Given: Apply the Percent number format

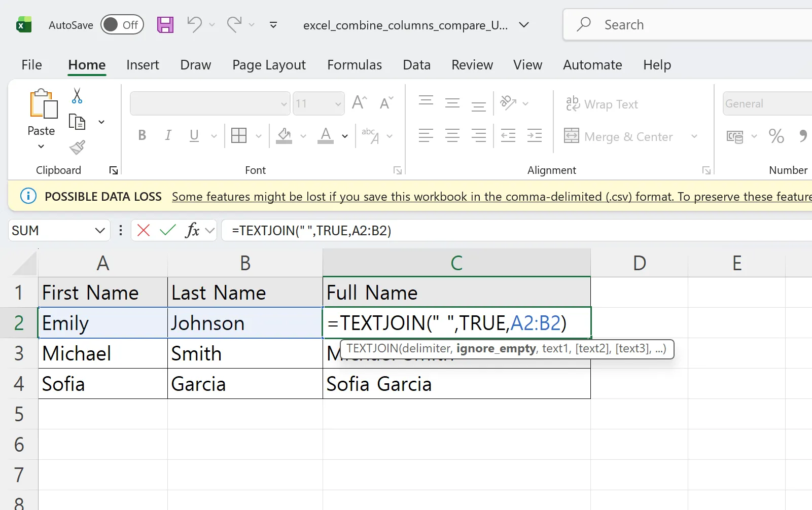Looking at the screenshot, I should point(776,136).
